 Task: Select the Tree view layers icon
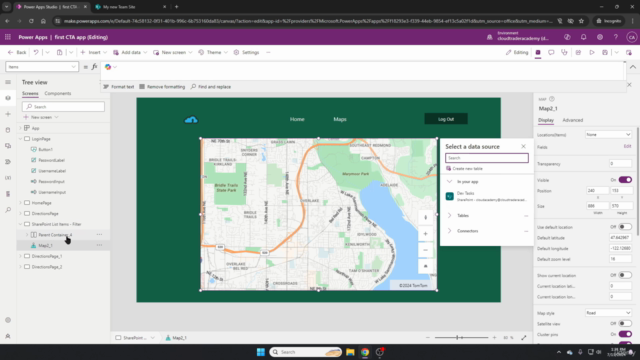pyautogui.click(x=8, y=98)
